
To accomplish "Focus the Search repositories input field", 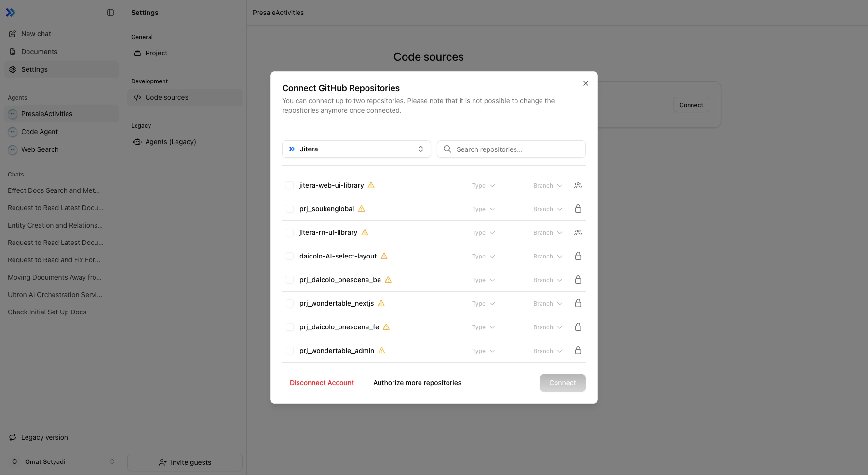I will pos(511,149).
